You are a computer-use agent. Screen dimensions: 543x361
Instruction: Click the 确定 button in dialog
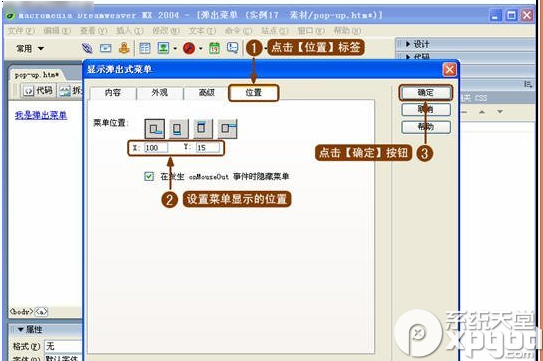(x=426, y=93)
